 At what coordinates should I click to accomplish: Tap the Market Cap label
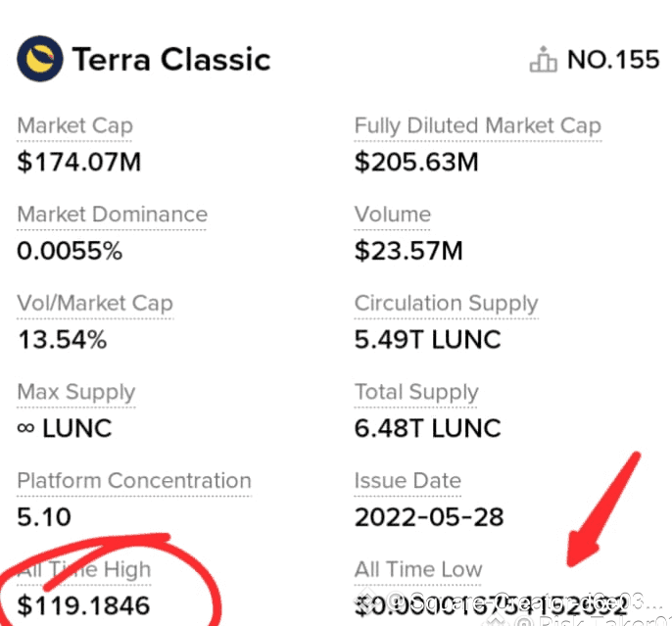point(74,126)
